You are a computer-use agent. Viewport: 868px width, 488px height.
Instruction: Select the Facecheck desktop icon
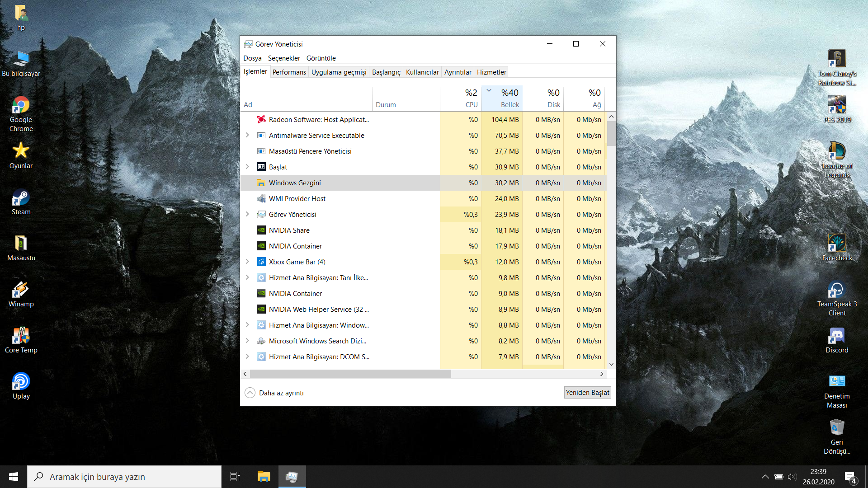pyautogui.click(x=837, y=248)
